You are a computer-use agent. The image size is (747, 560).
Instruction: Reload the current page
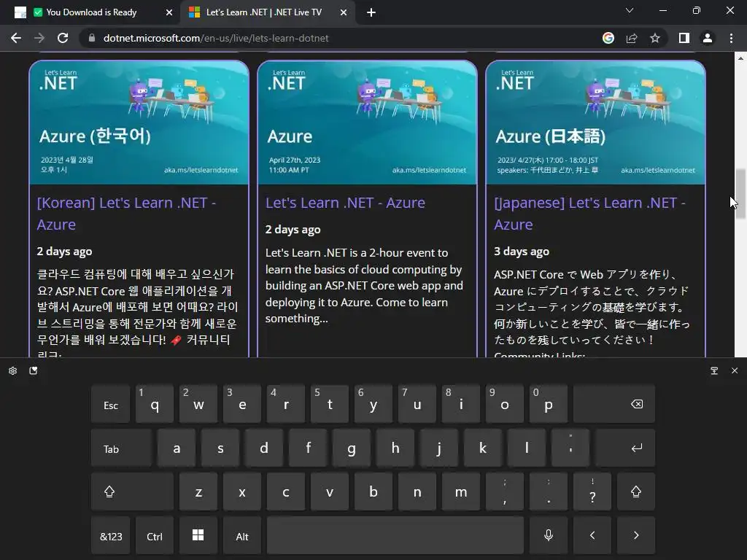[x=63, y=38]
